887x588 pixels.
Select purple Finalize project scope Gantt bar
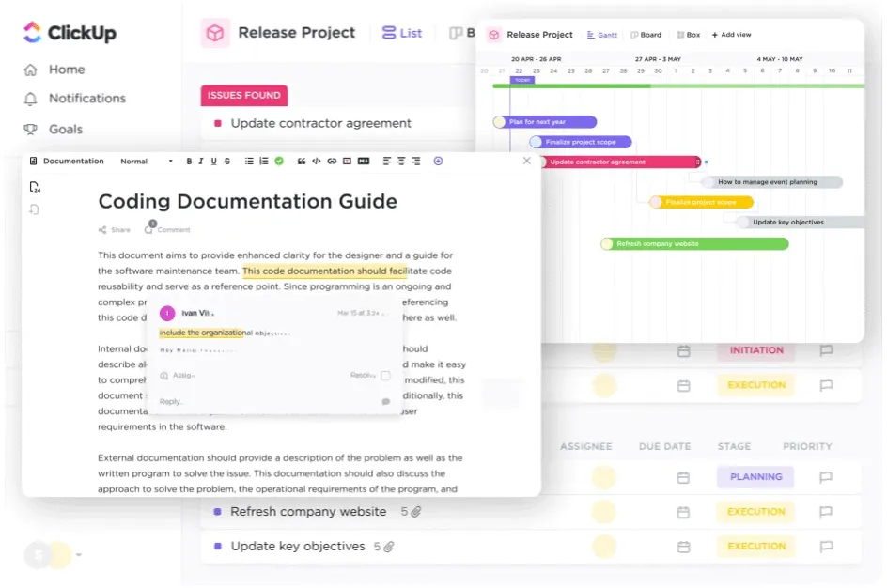pyautogui.click(x=581, y=142)
